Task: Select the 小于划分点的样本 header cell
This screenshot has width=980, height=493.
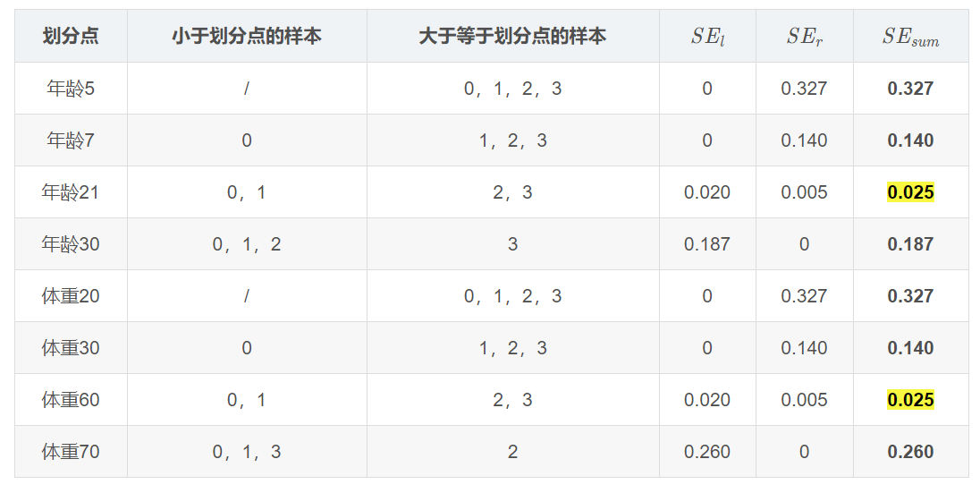Action: (x=247, y=36)
